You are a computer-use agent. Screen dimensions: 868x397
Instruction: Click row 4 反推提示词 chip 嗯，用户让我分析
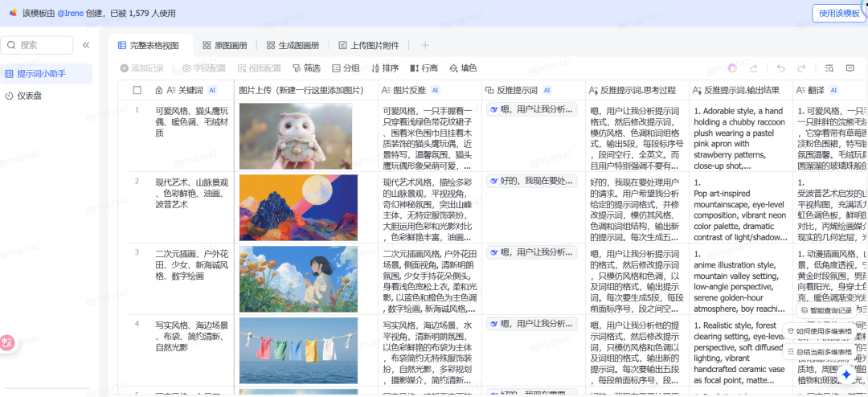click(531, 323)
